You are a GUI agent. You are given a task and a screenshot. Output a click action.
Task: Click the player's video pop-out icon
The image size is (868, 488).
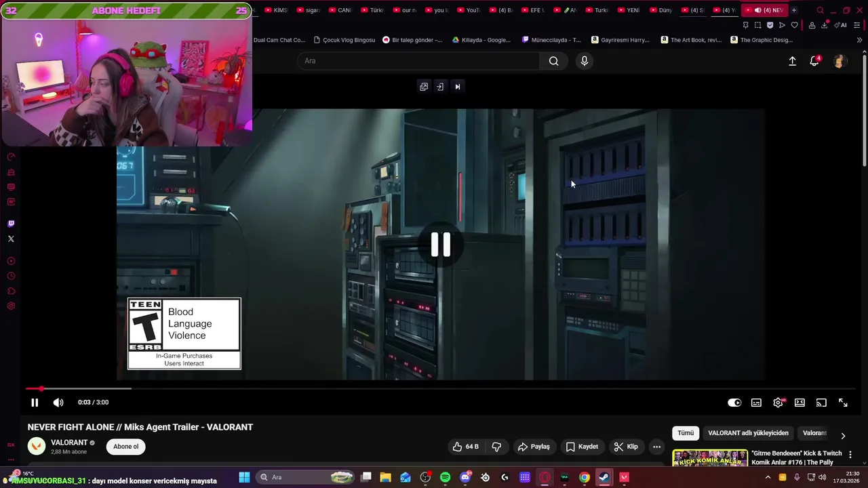tap(424, 87)
